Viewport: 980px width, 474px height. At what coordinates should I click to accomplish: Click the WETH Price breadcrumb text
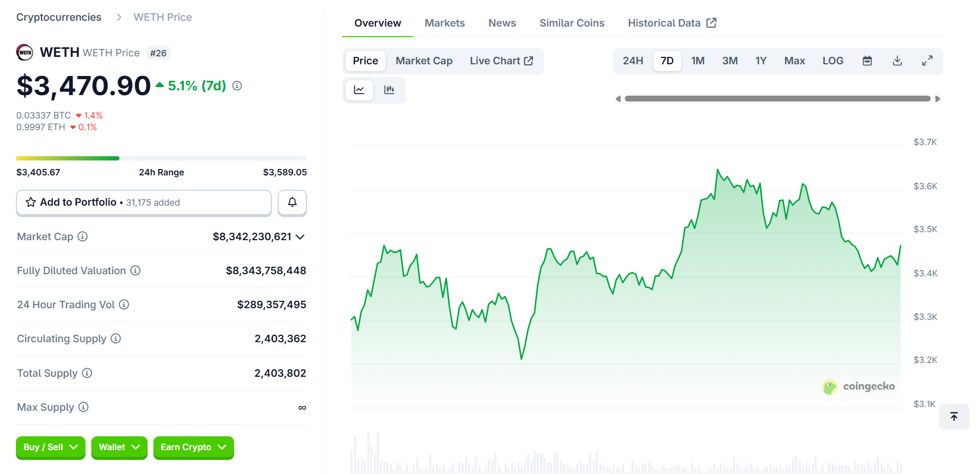[162, 17]
